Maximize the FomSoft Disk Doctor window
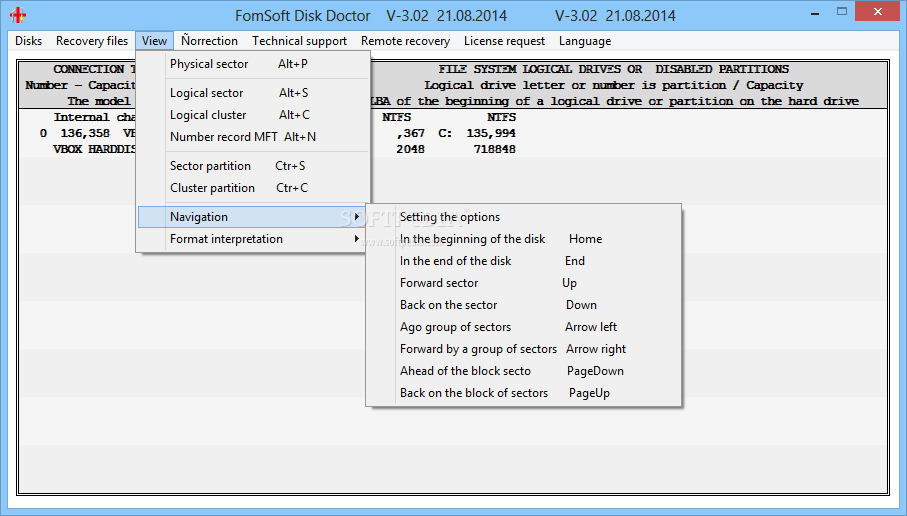This screenshot has width=907, height=516. coord(842,12)
